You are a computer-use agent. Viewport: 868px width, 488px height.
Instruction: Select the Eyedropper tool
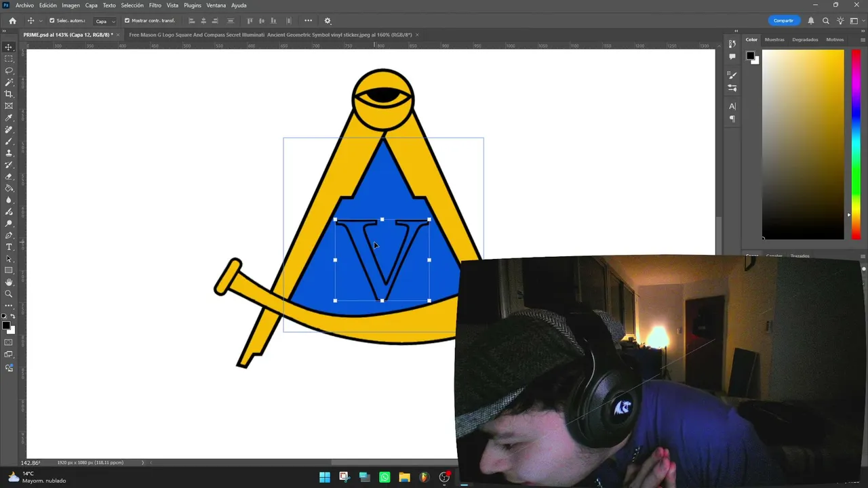pyautogui.click(x=9, y=118)
